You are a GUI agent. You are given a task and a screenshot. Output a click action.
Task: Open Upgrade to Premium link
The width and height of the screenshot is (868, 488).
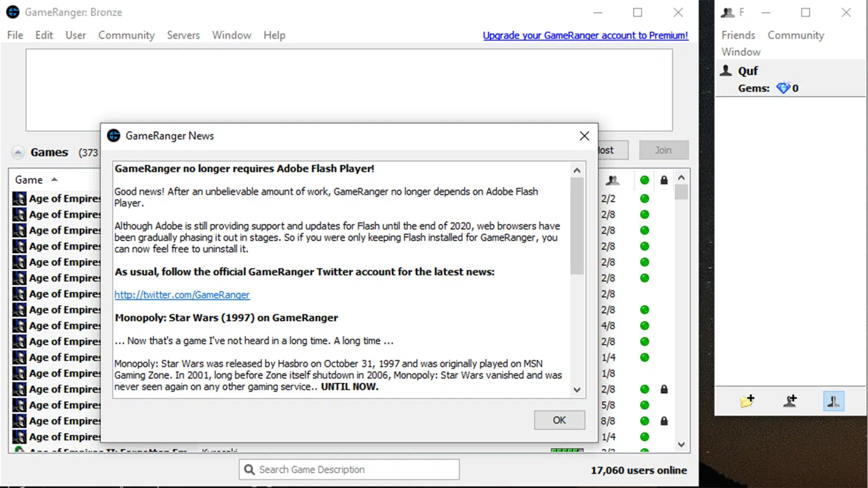point(585,35)
